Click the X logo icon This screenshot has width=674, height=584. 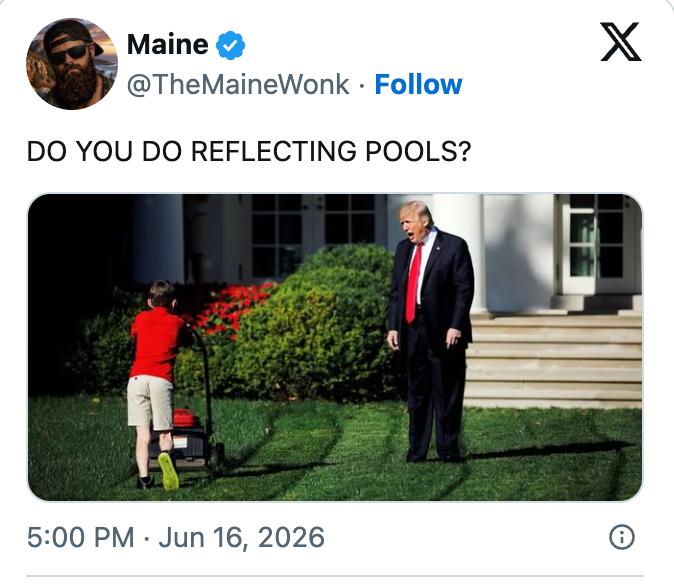click(x=621, y=42)
